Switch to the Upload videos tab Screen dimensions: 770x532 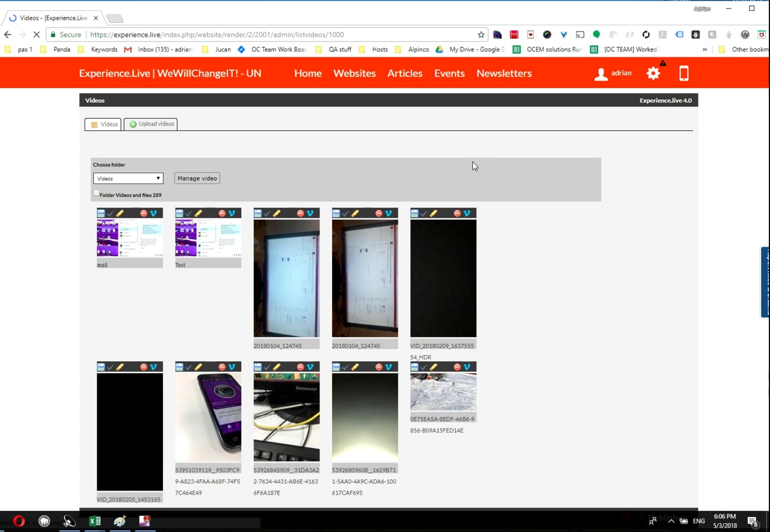click(x=150, y=124)
